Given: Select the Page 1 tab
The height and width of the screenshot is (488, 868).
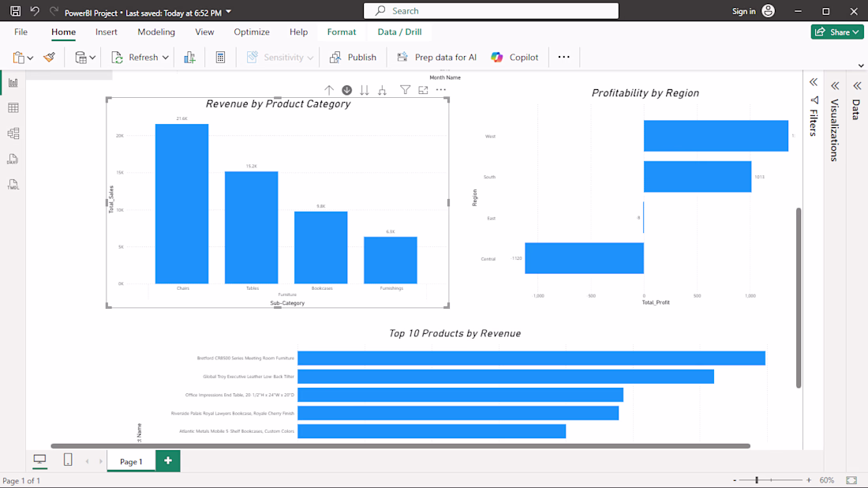Looking at the screenshot, I should pyautogui.click(x=131, y=461).
